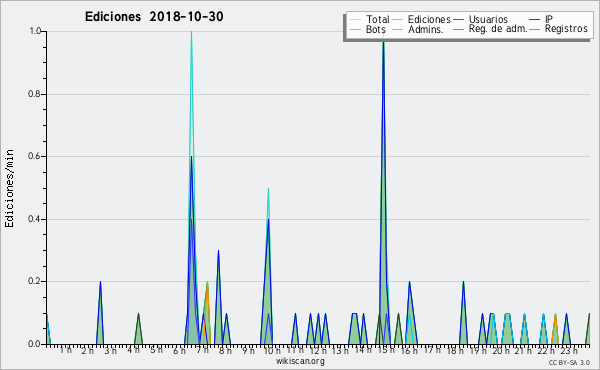Click the 'IP' legend label

(549, 19)
